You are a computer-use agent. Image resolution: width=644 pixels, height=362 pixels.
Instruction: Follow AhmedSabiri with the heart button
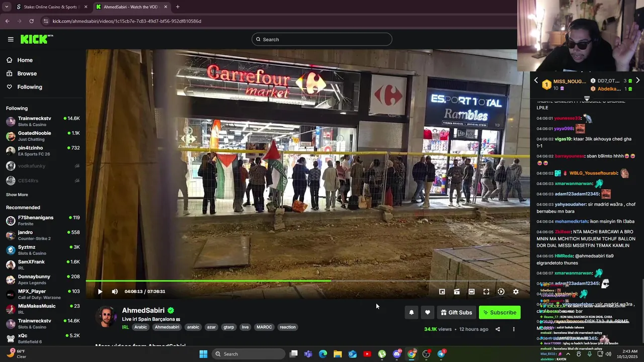[428, 313]
